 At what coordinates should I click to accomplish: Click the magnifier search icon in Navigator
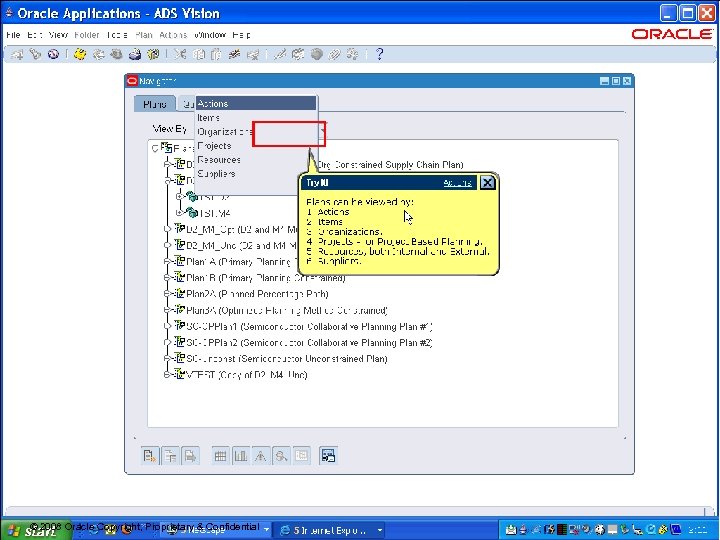[281, 456]
